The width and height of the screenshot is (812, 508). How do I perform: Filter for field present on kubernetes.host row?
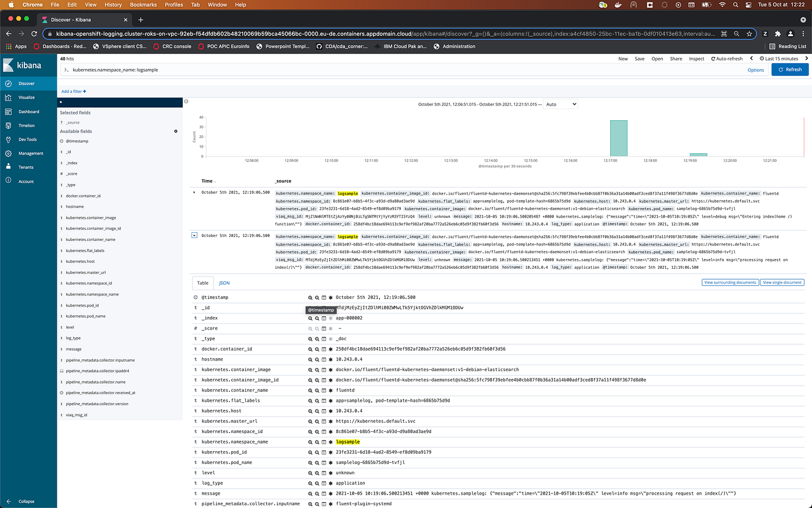coord(331,411)
